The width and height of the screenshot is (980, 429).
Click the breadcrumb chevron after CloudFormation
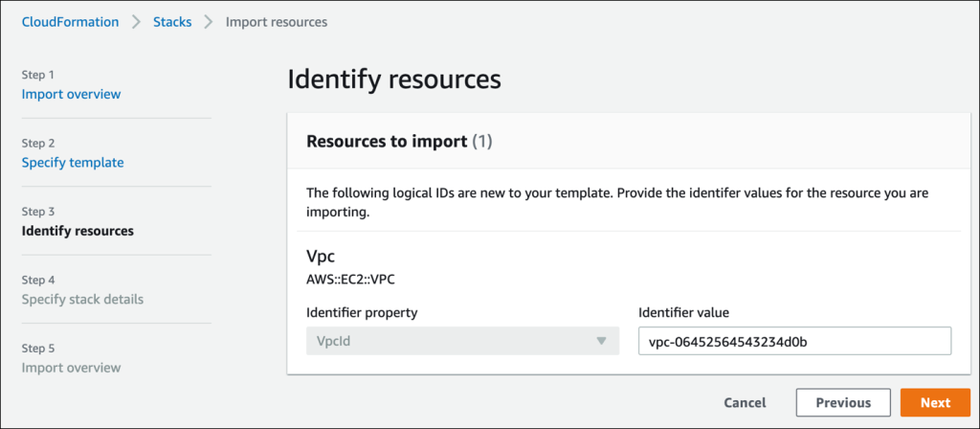[136, 22]
